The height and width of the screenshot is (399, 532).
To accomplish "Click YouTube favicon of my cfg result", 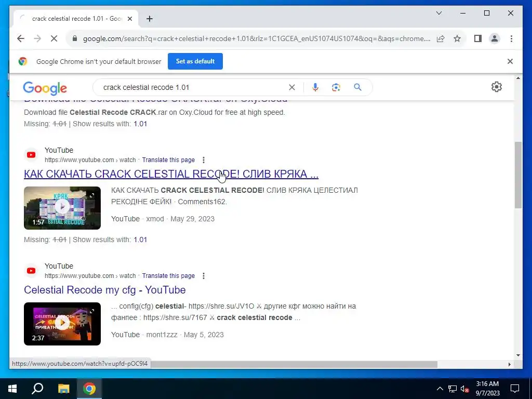I will tap(31, 271).
